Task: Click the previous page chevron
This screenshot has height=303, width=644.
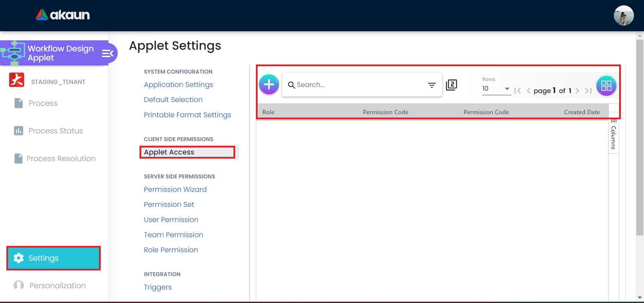Action: click(528, 91)
